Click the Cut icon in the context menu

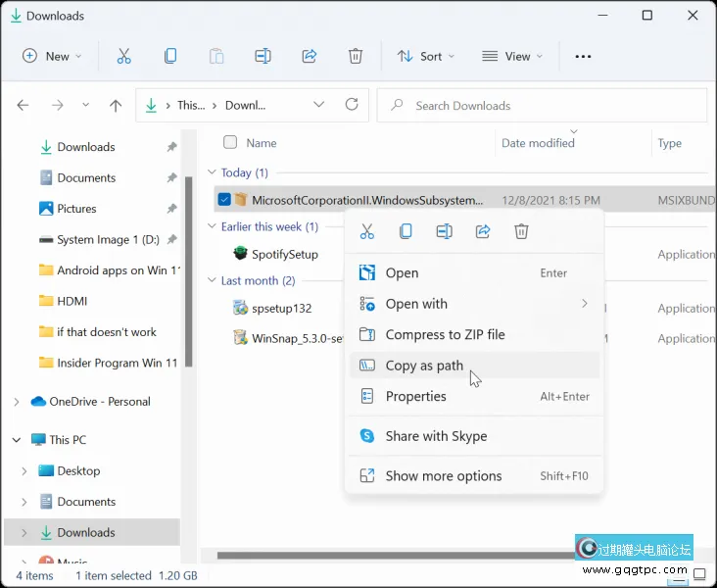367,231
